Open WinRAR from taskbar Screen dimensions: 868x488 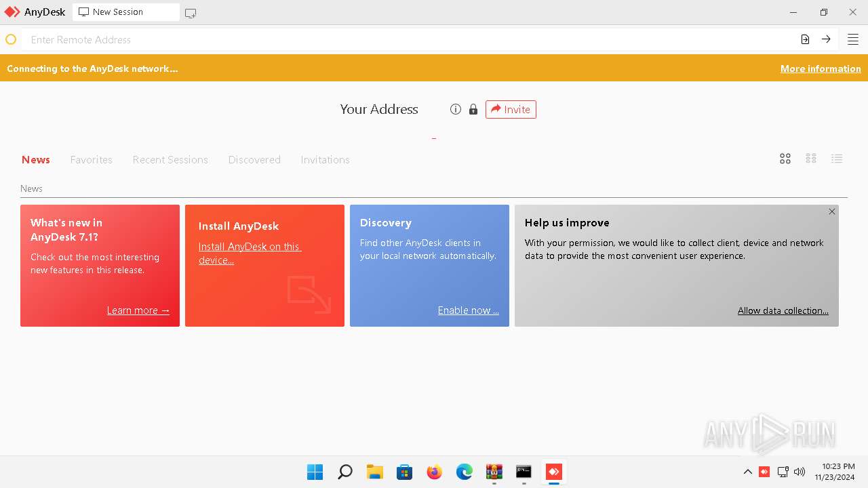point(494,472)
